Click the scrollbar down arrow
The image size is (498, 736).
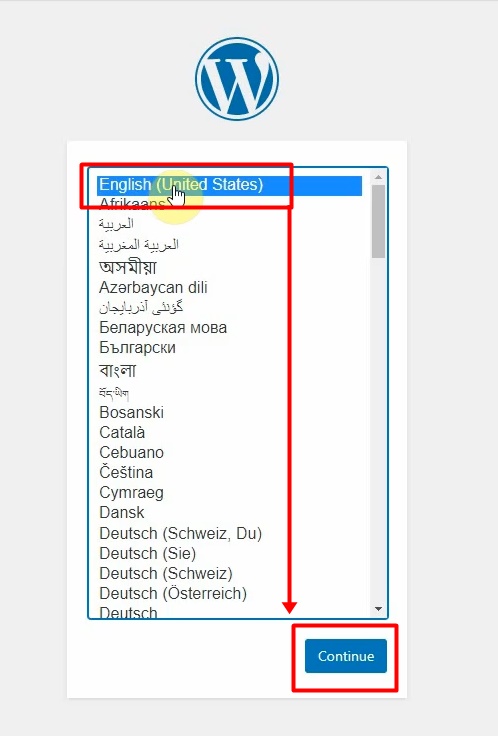tap(378, 609)
